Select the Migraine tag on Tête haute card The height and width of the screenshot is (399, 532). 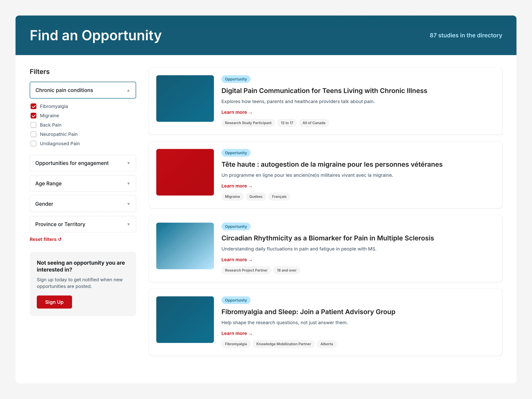[x=232, y=196]
